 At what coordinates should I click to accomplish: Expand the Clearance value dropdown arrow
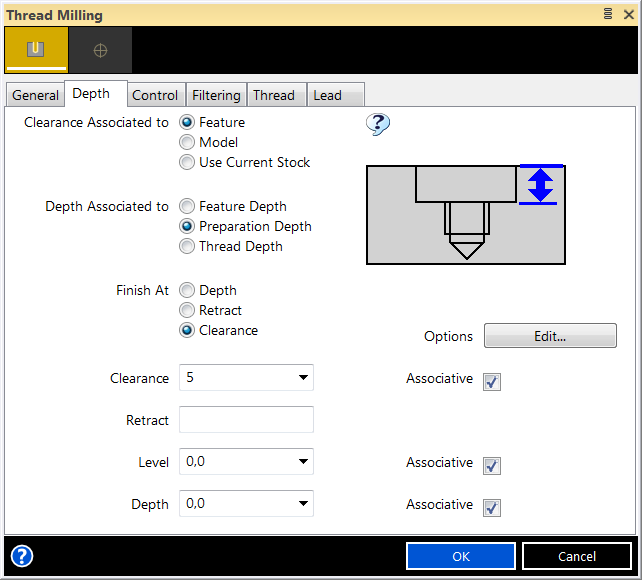[x=303, y=377]
